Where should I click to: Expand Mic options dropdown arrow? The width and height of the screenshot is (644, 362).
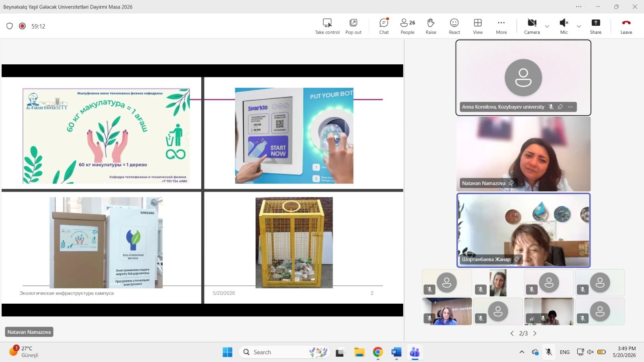coord(579,27)
